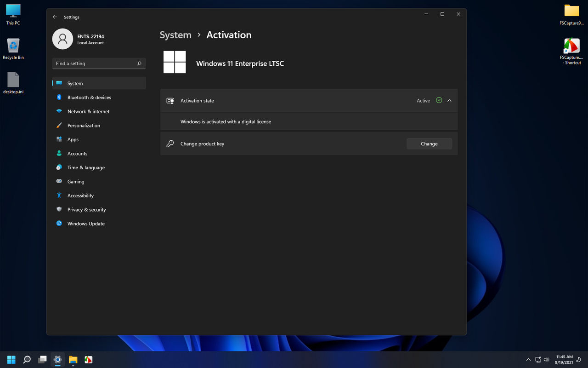The height and width of the screenshot is (368, 588).
Task: Open Accounts settings
Action: click(99, 154)
